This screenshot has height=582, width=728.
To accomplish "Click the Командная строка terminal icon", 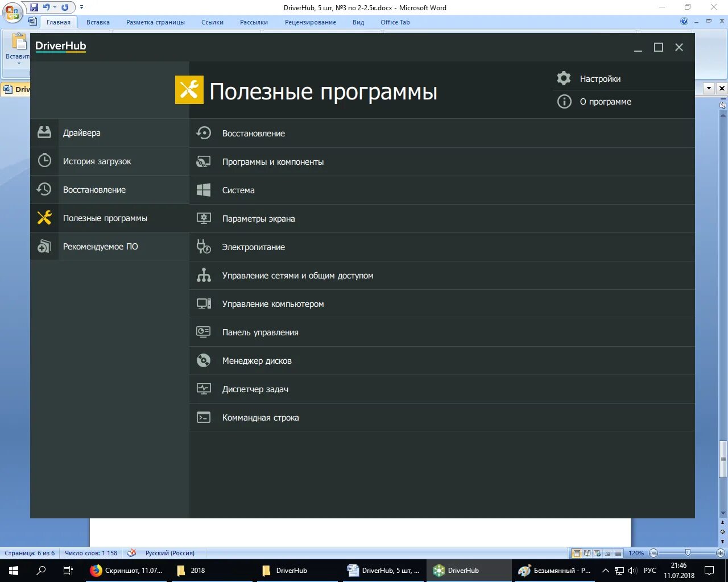I will (x=204, y=417).
